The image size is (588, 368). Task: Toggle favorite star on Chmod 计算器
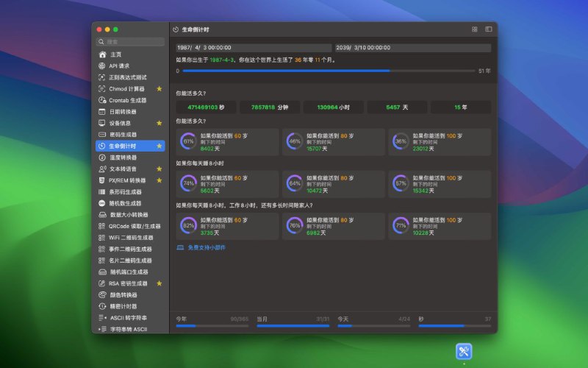coord(159,88)
